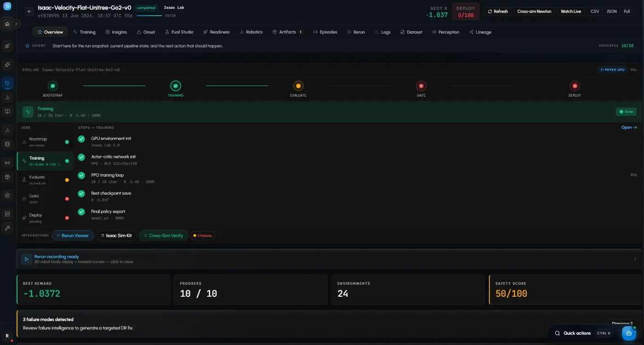
Task: Click the PHYSX GPU badge
Action: (x=613, y=70)
